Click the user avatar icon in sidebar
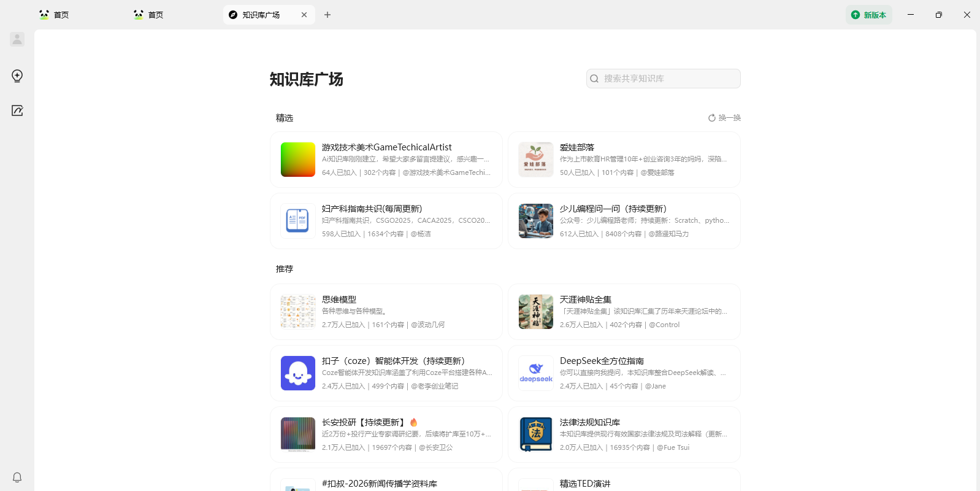 (17, 39)
